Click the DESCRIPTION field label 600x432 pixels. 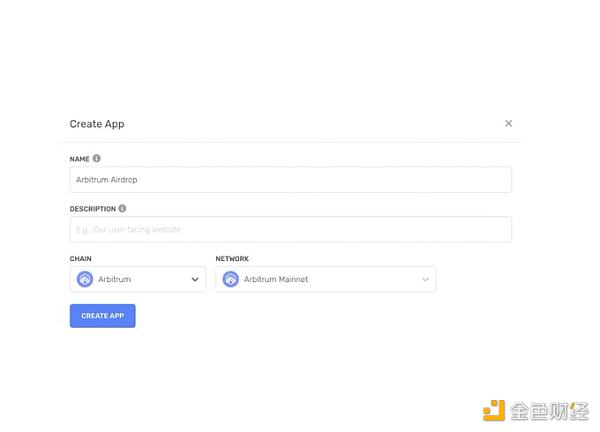[92, 209]
